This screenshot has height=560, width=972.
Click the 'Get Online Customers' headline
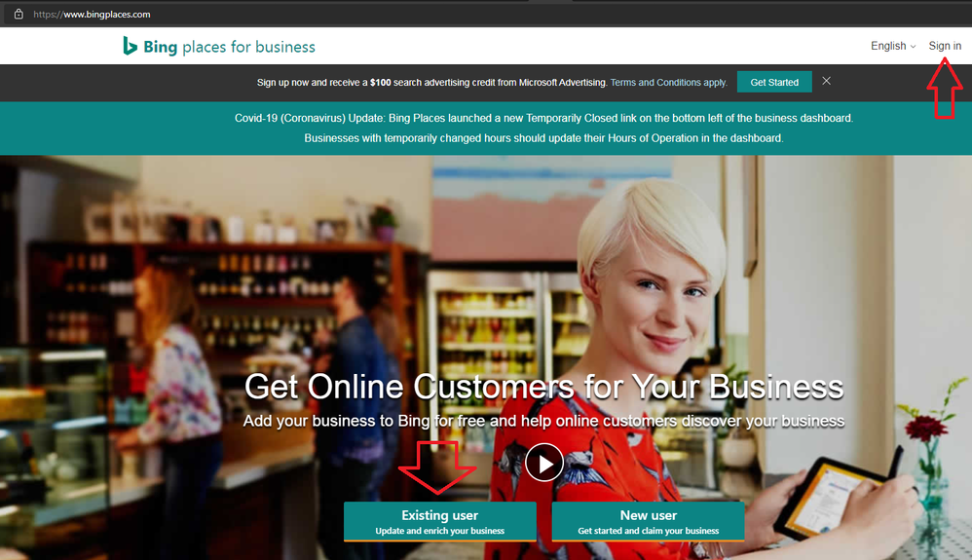click(x=543, y=387)
